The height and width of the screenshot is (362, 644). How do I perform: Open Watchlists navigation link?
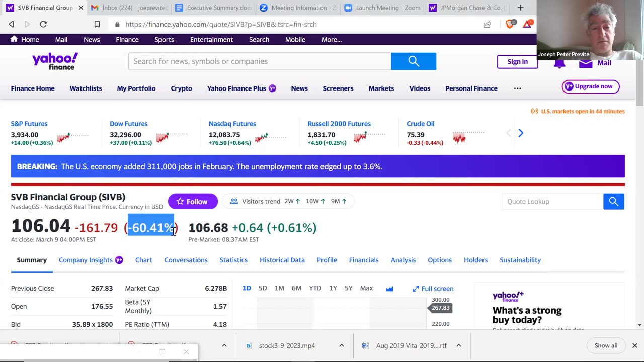[86, 88]
